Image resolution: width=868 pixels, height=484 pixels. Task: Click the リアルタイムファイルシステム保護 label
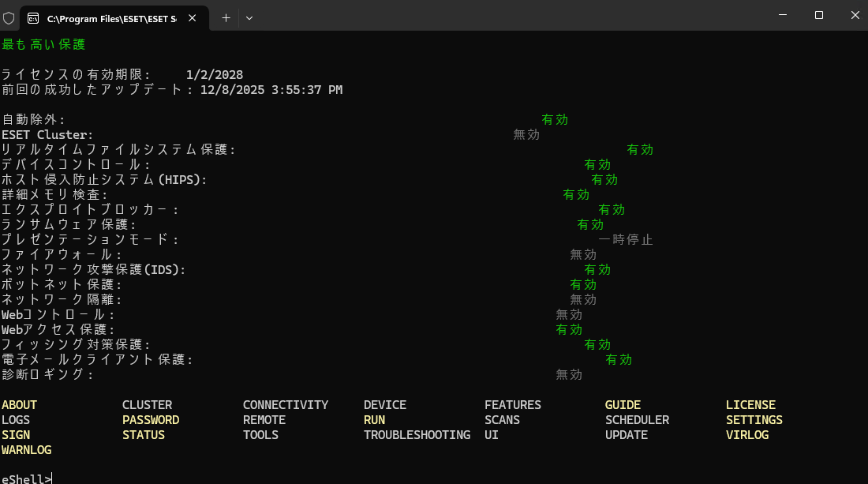(118, 149)
